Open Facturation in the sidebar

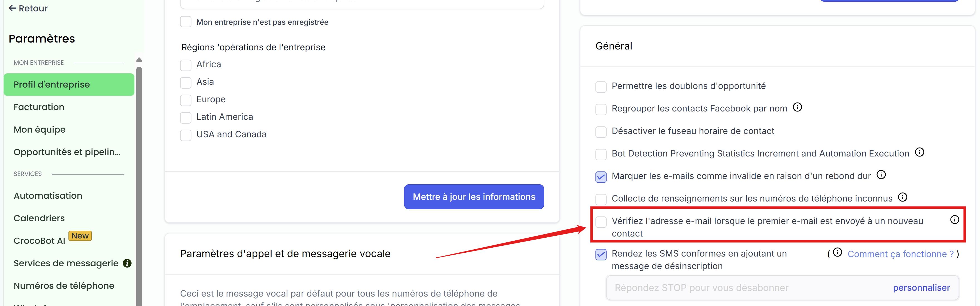click(39, 107)
